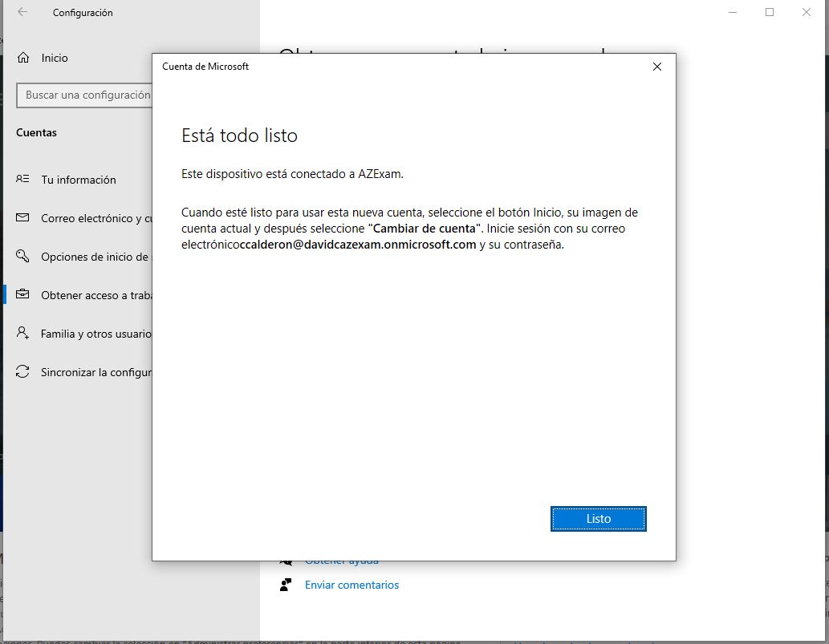Viewport: 829px width, 644px height.
Task: Close the Cuenta de Microsoft dialog
Action: coord(657,67)
